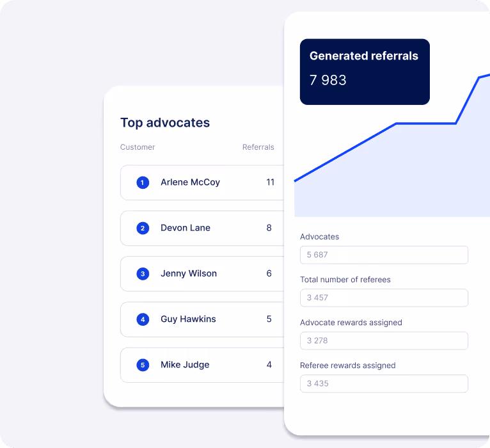Click the referral count 5 for Guy Hawkins

point(269,319)
